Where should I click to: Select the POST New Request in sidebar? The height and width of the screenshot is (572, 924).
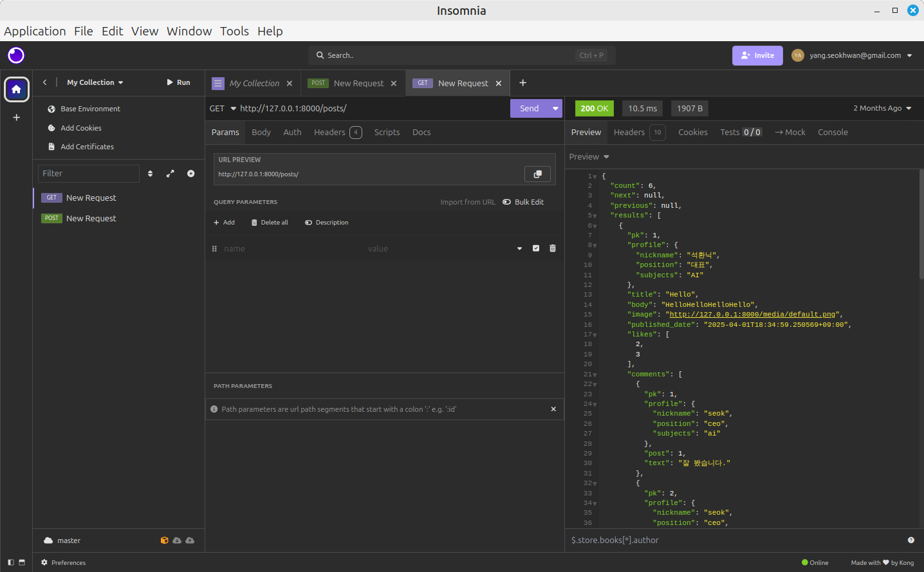point(119,218)
